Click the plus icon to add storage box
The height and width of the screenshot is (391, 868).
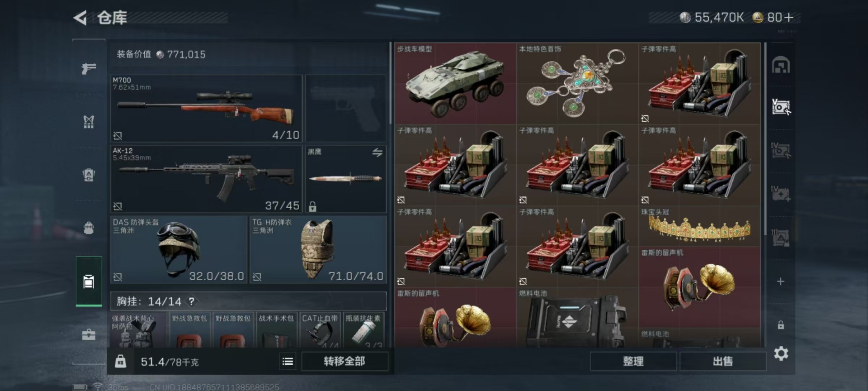click(x=781, y=281)
